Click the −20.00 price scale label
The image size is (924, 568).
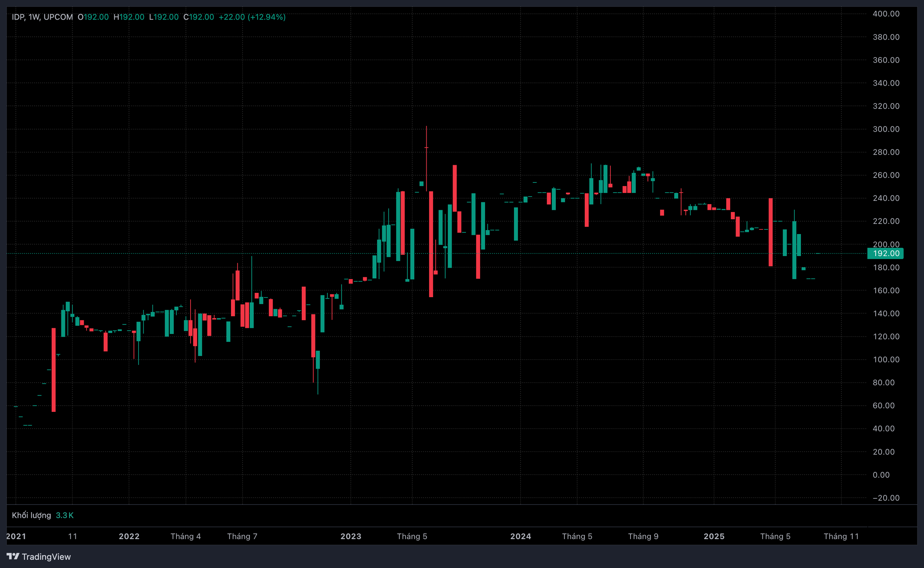coord(886,498)
